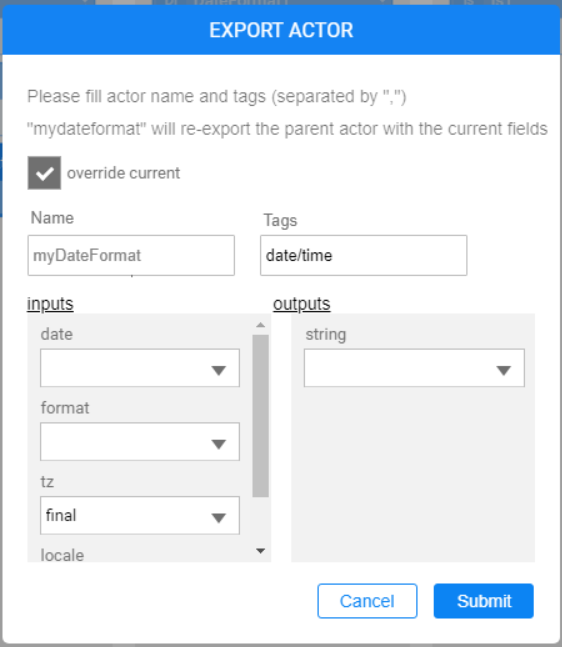Click the inputs list scroll down arrow
This screenshot has height=647, width=562.
[x=260, y=551]
